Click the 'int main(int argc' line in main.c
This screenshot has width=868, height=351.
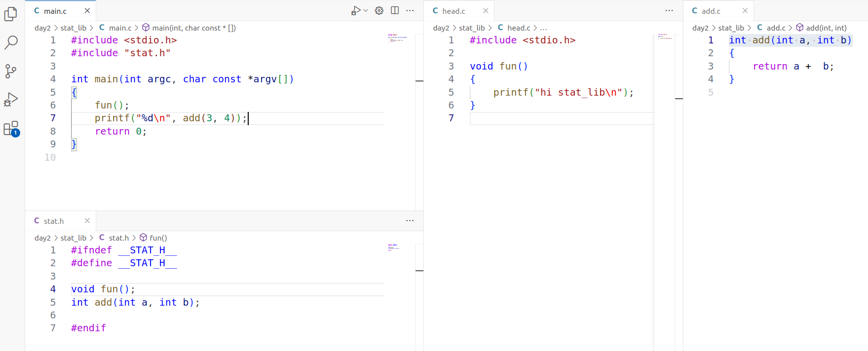coord(183,79)
